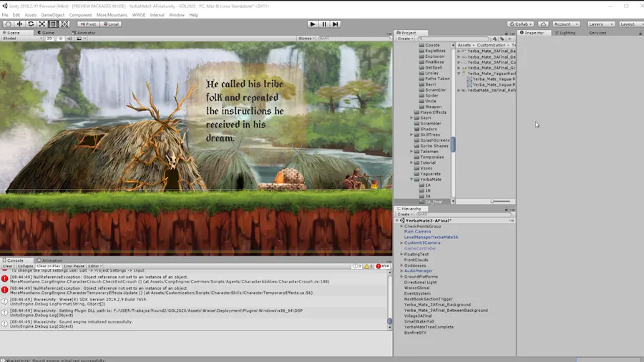
Task: Open the Services tab
Action: (x=597, y=32)
